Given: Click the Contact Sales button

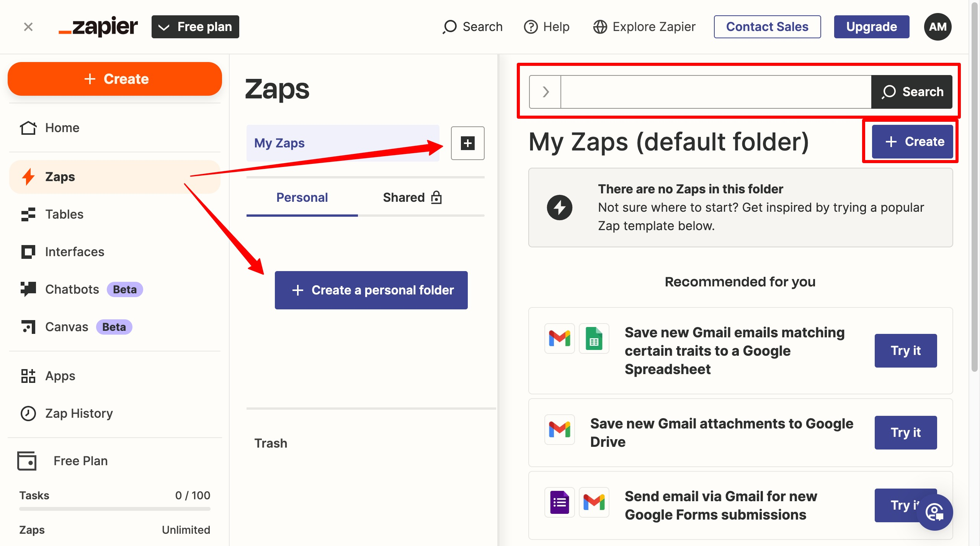Looking at the screenshot, I should [767, 27].
